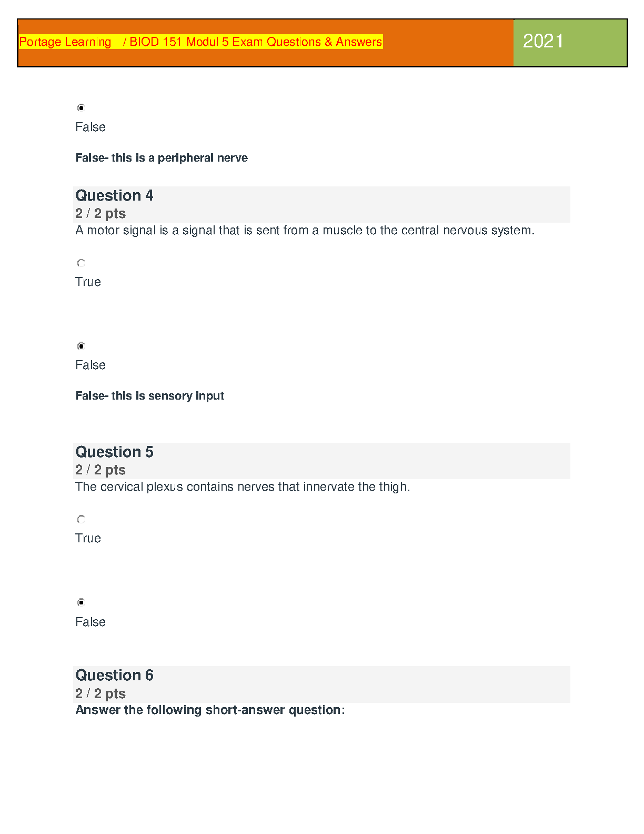Select the False radio button above Question 4
Viewport: 644px width, 834px height.
[81, 108]
